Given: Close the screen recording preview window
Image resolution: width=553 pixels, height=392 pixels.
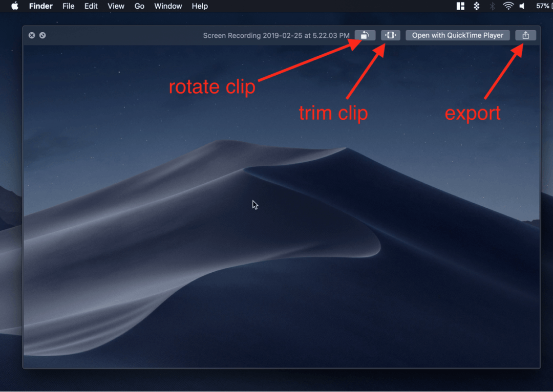Looking at the screenshot, I should pyautogui.click(x=32, y=35).
